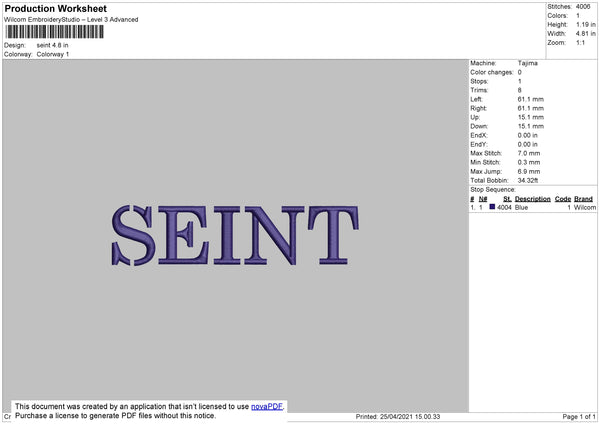Image resolution: width=600 pixels, height=424 pixels.
Task: Click the 'Brand' column header
Action: click(584, 199)
